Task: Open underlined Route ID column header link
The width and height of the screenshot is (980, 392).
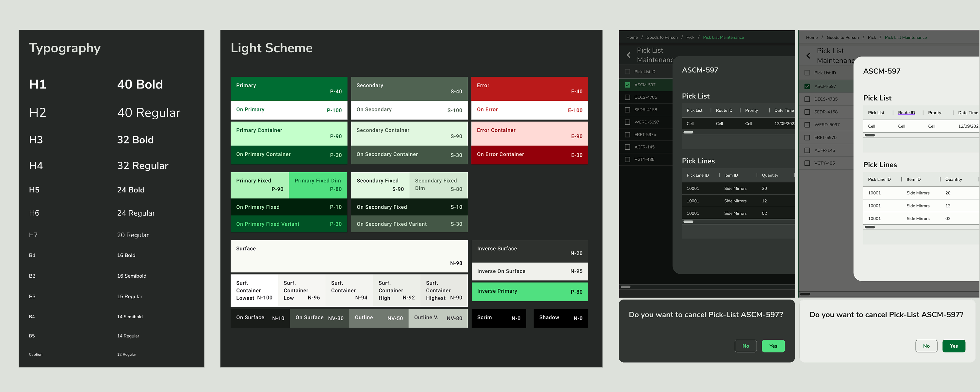Action: coord(906,113)
